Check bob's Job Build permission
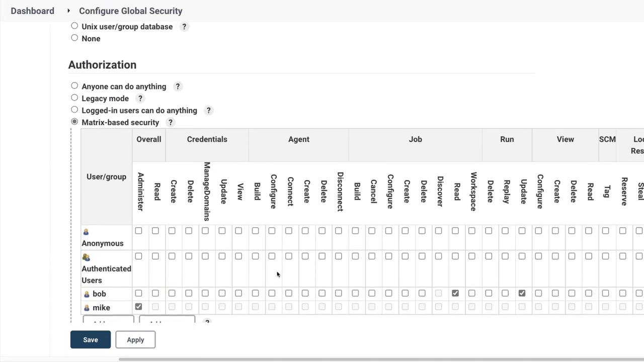 (355, 293)
